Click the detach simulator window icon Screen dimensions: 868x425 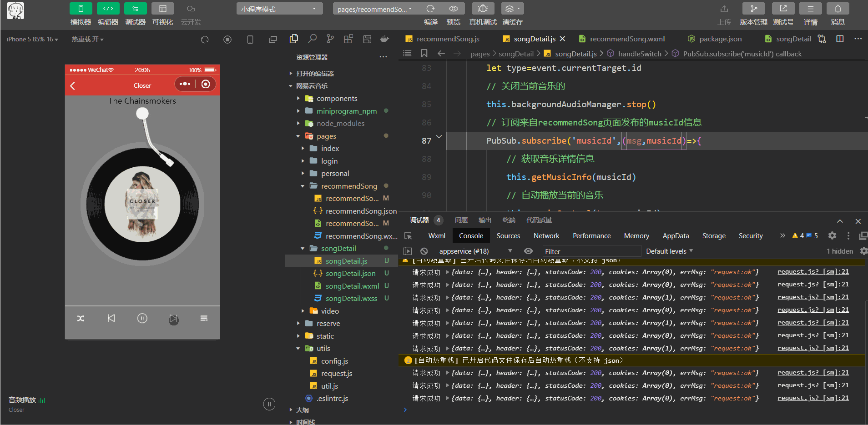273,40
